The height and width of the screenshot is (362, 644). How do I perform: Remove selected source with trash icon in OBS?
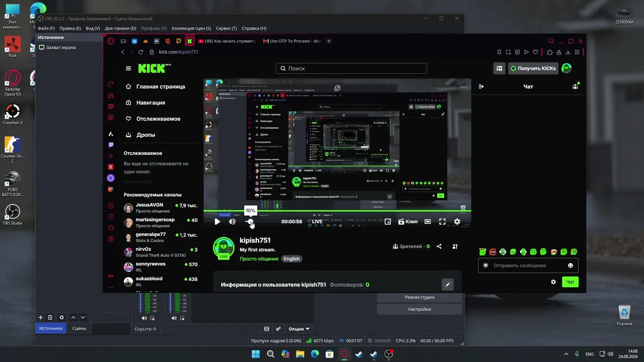(50, 317)
